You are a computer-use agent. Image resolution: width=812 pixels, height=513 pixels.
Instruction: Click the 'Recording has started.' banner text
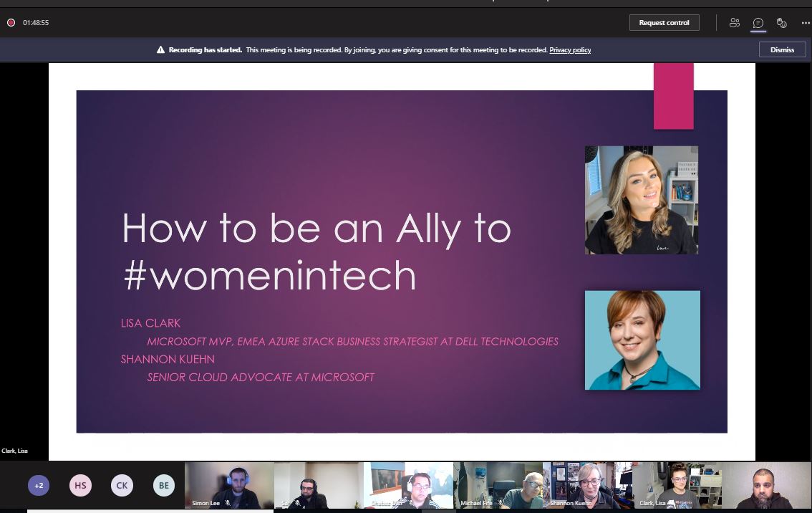click(205, 50)
